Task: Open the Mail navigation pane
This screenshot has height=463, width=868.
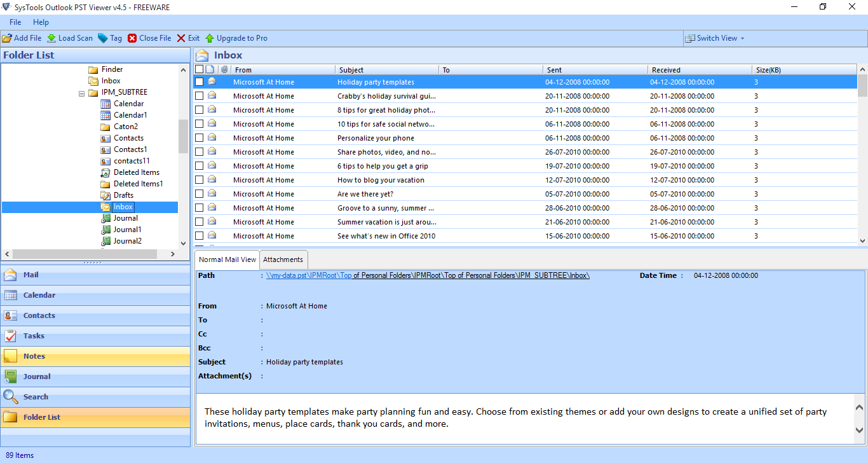Action: 95,275
